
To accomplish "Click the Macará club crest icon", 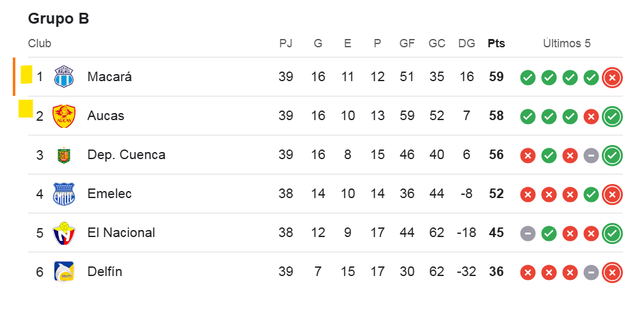I will tap(64, 77).
